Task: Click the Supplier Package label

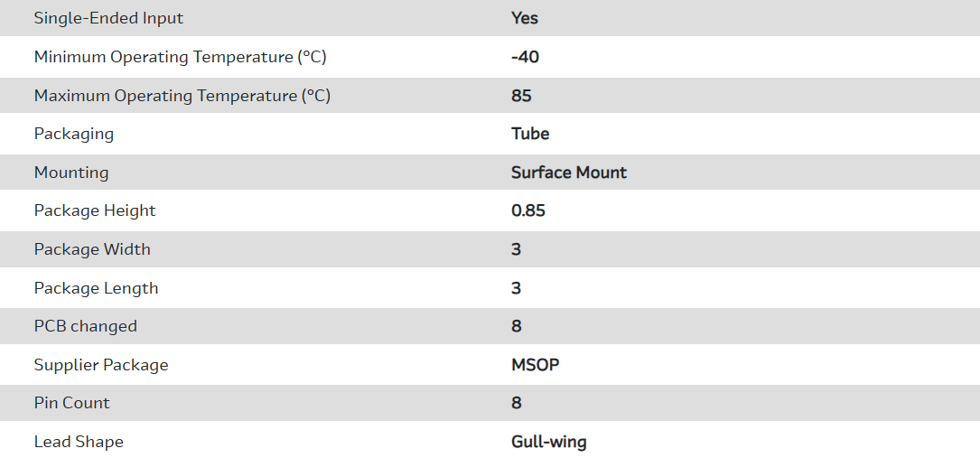Action: pyautogui.click(x=101, y=365)
